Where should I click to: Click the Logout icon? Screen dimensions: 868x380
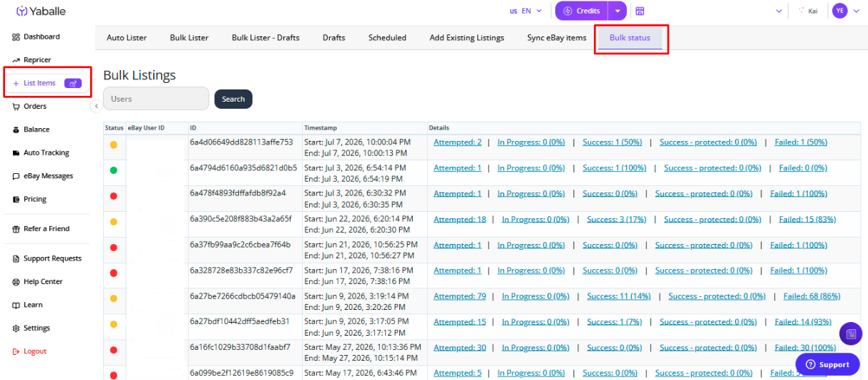point(16,351)
